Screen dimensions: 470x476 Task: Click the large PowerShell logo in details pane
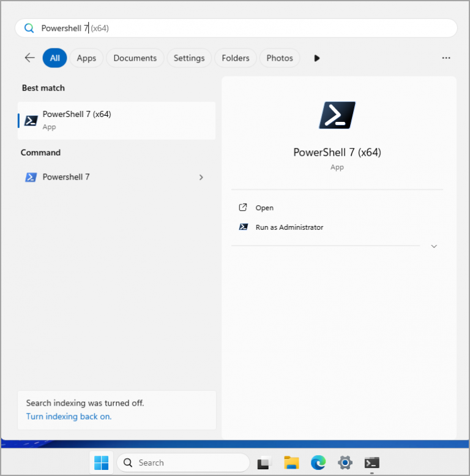(337, 115)
